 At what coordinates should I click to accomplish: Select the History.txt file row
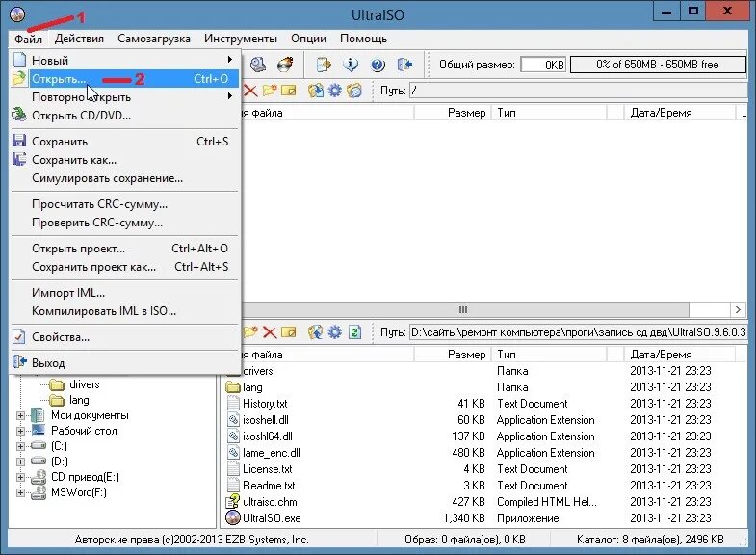pos(485,404)
